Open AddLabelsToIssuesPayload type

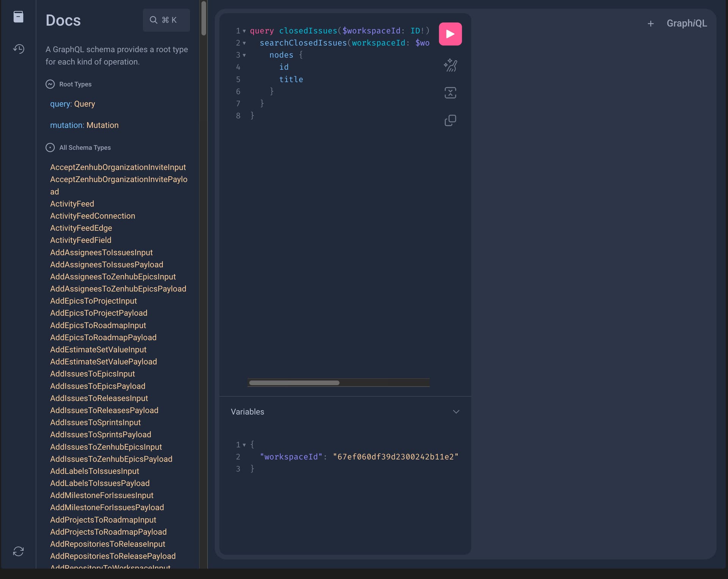[100, 484]
